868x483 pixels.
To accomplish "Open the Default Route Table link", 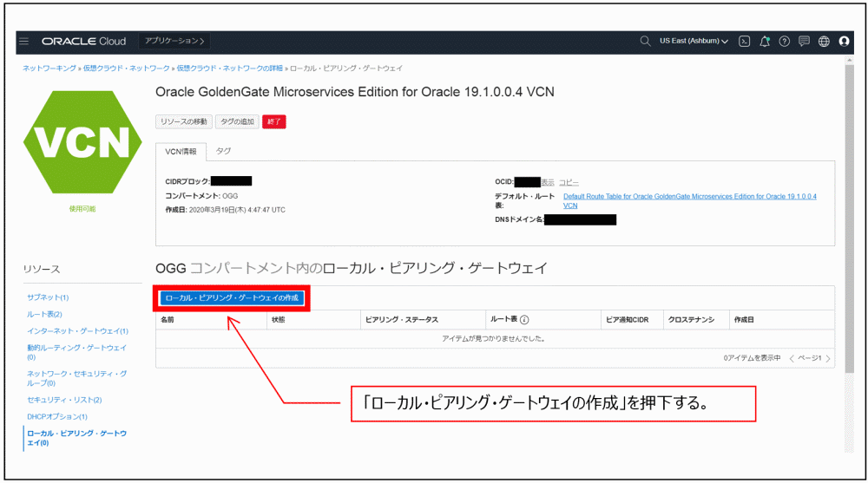I will tap(690, 201).
